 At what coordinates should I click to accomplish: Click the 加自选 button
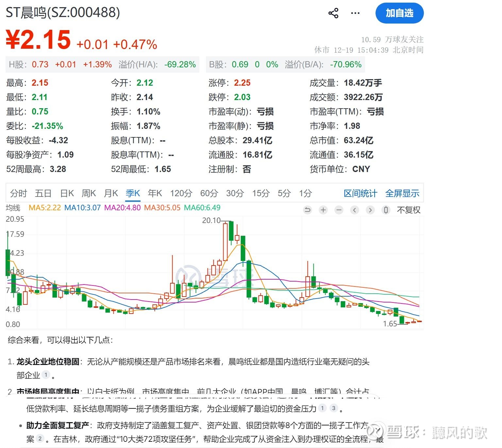(x=399, y=13)
